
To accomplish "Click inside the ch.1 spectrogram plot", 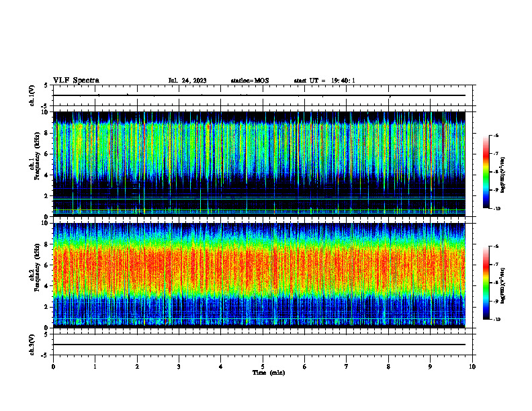I will point(259,164).
